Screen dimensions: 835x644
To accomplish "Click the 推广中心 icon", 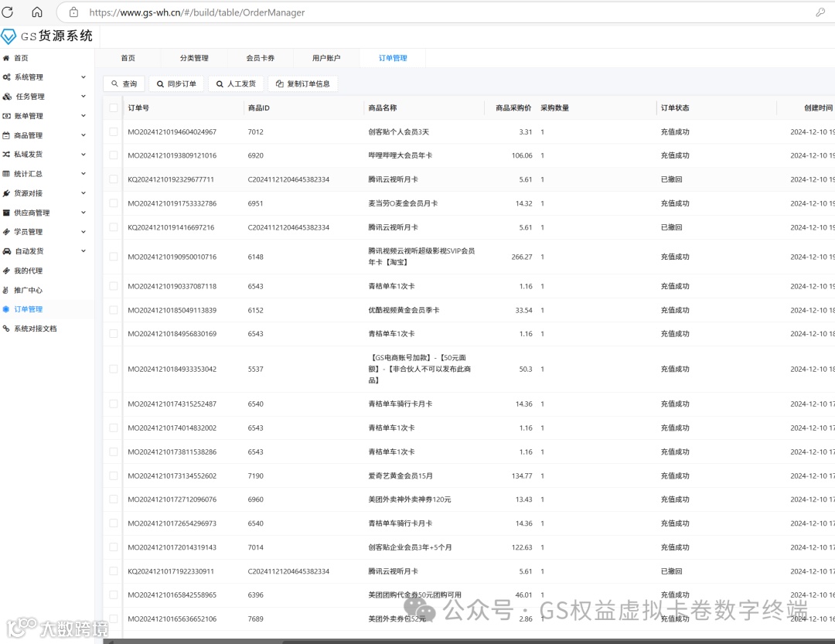I will [6, 290].
